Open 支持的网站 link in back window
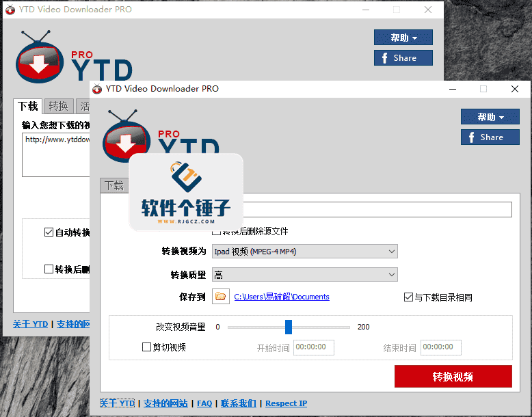The height and width of the screenshot is (417, 532). click(73, 324)
